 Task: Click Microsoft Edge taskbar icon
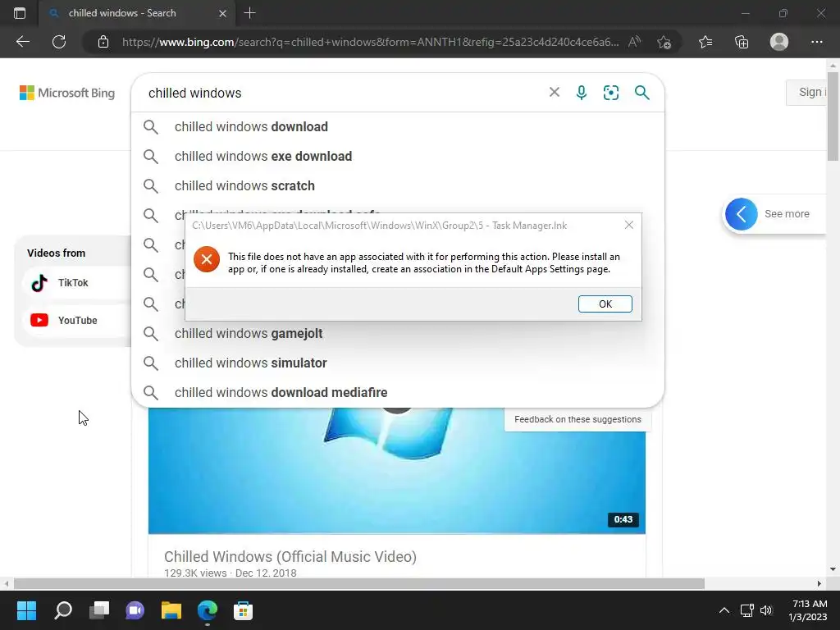(x=208, y=610)
